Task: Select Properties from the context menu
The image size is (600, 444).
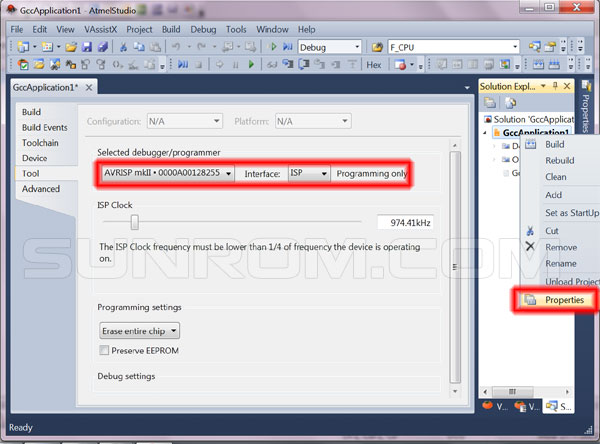Action: point(565,300)
